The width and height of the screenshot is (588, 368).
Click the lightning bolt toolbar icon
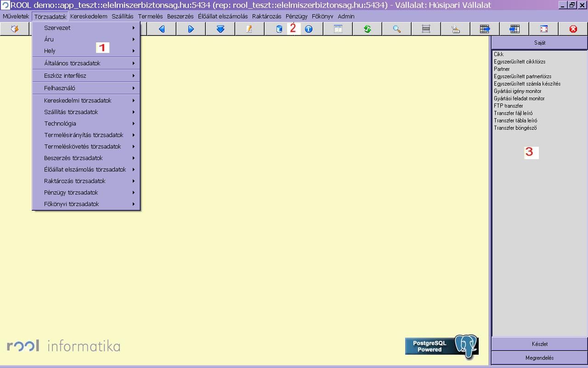point(15,29)
